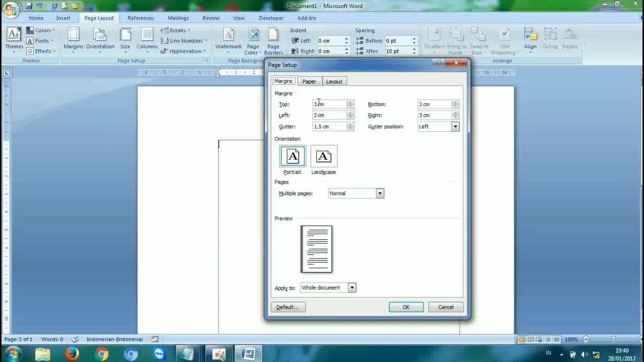Click the 100% zoom level

coord(571,339)
